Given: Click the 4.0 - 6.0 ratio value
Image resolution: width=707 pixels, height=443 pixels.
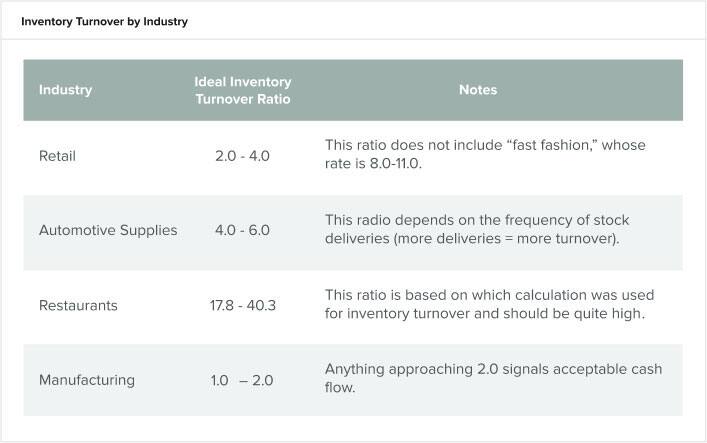Looking at the screenshot, I should point(242,230).
